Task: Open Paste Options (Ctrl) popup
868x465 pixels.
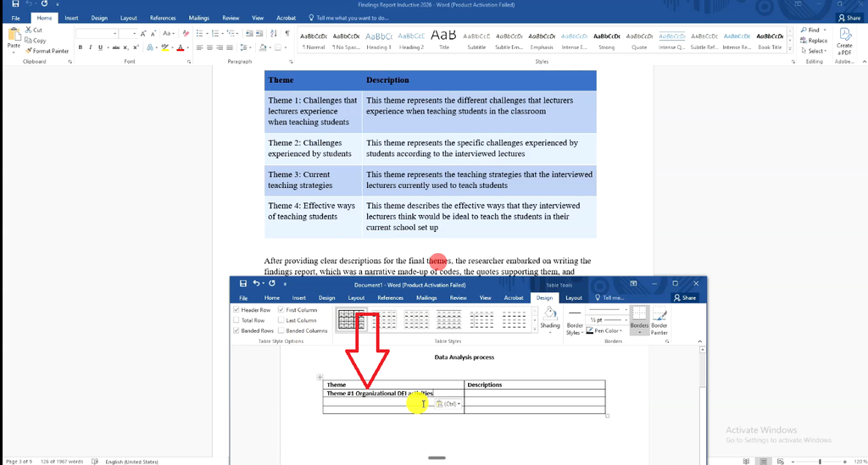Action: pos(448,404)
